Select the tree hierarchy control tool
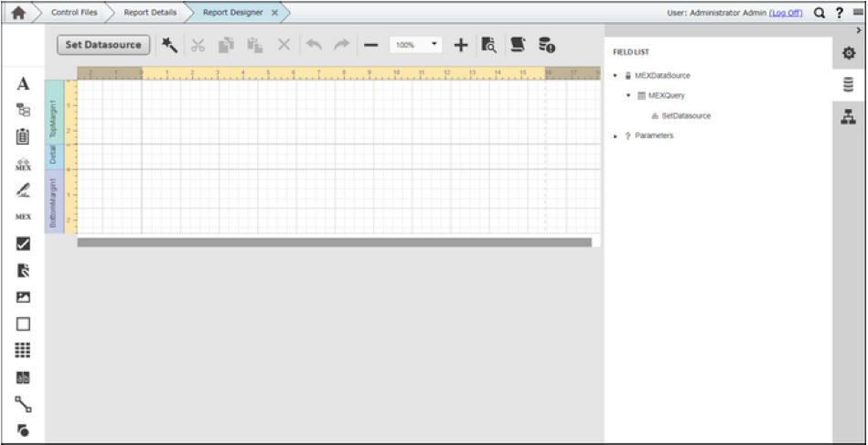 23,110
